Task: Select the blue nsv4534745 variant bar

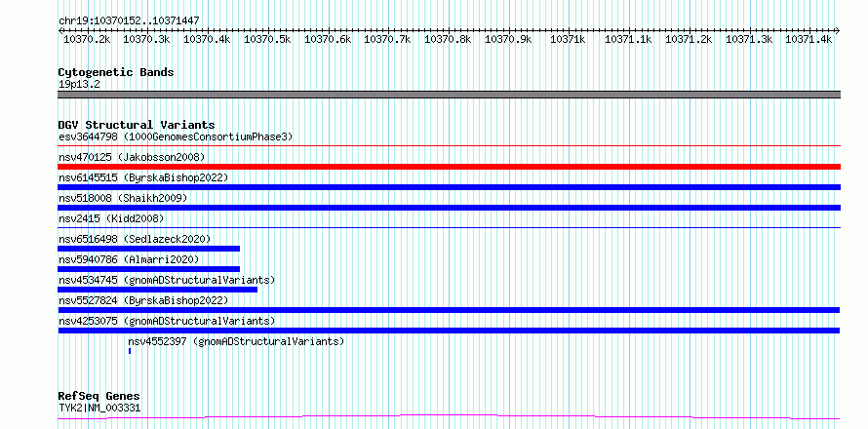Action: click(x=158, y=290)
